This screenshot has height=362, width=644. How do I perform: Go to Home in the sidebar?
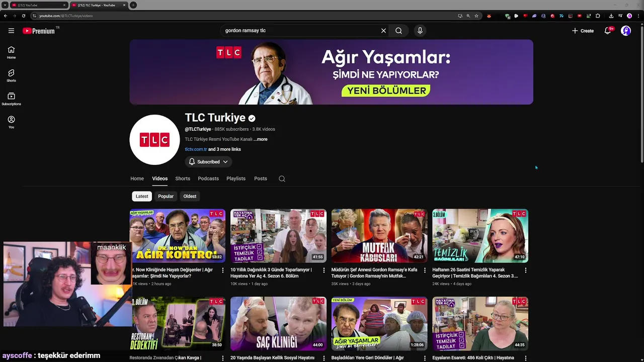[11, 52]
